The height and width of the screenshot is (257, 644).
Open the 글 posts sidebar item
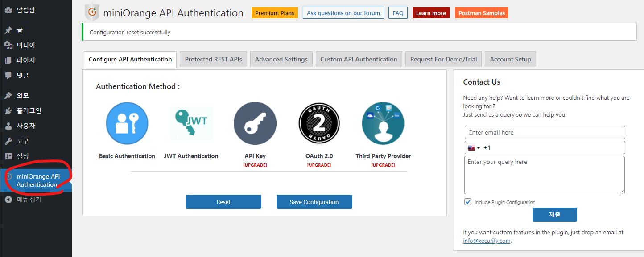[x=36, y=30]
